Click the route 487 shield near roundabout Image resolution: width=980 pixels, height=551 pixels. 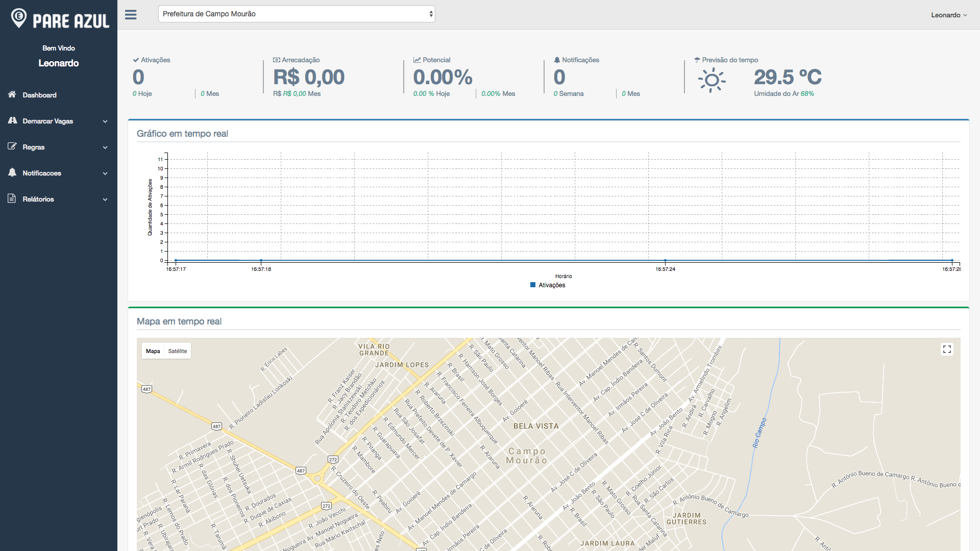click(x=301, y=471)
